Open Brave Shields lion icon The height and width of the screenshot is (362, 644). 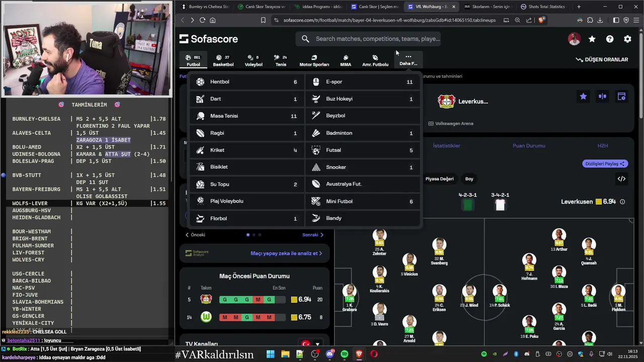tap(541, 20)
